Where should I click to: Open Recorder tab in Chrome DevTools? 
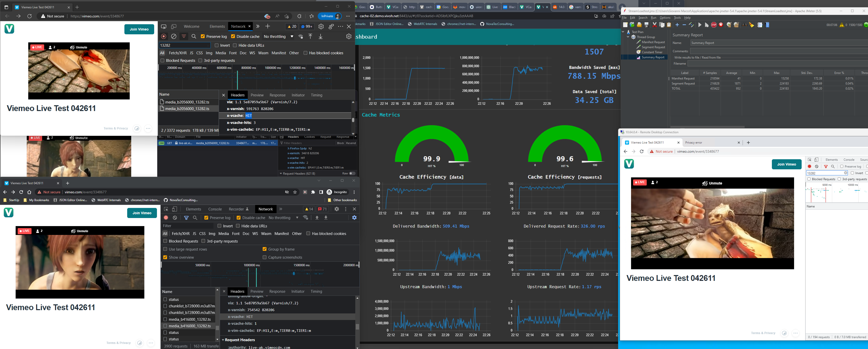tap(238, 209)
